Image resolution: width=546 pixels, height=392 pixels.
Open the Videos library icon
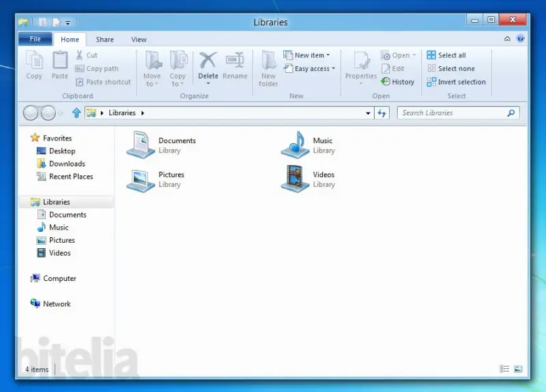pyautogui.click(x=295, y=179)
